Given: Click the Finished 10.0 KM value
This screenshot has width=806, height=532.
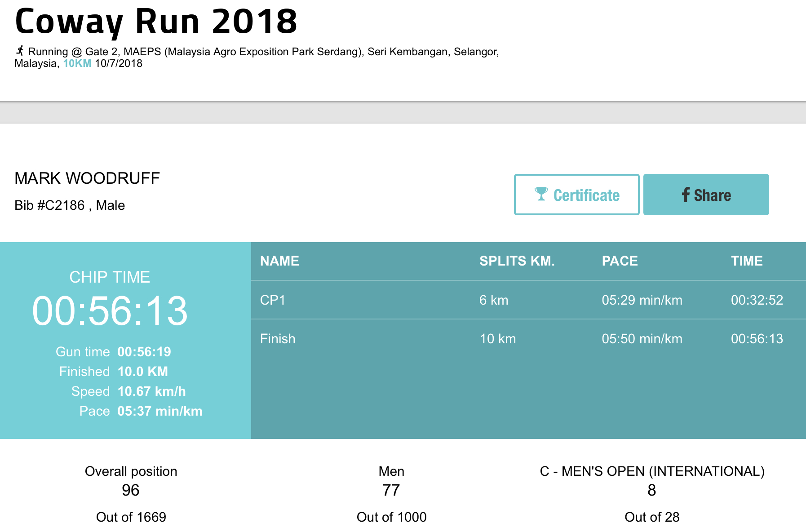Looking at the screenshot, I should 142,372.
